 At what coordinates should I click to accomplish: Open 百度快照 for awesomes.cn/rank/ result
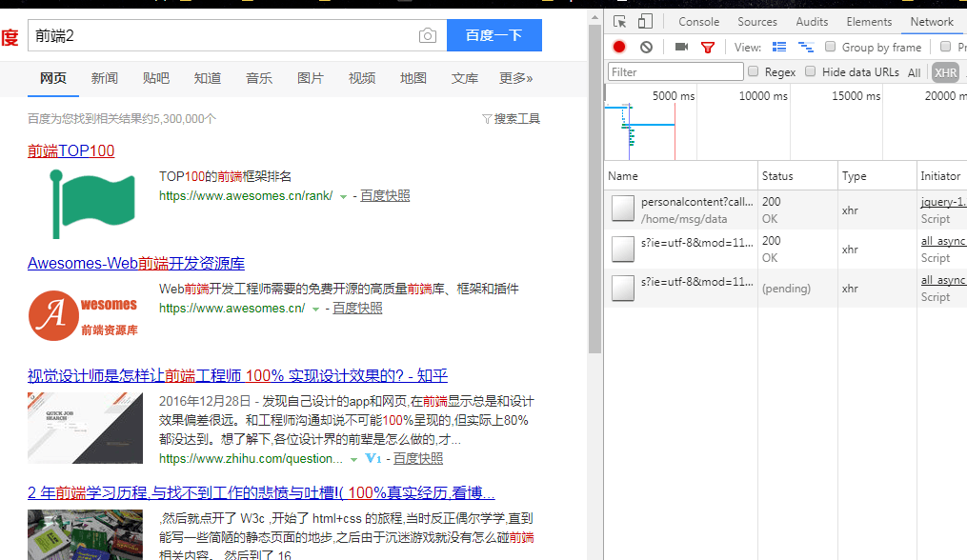pyautogui.click(x=385, y=195)
